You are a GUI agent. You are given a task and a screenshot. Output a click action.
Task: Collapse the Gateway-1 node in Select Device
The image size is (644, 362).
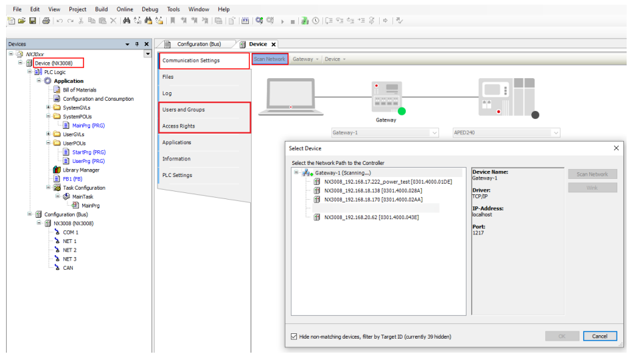click(x=296, y=172)
